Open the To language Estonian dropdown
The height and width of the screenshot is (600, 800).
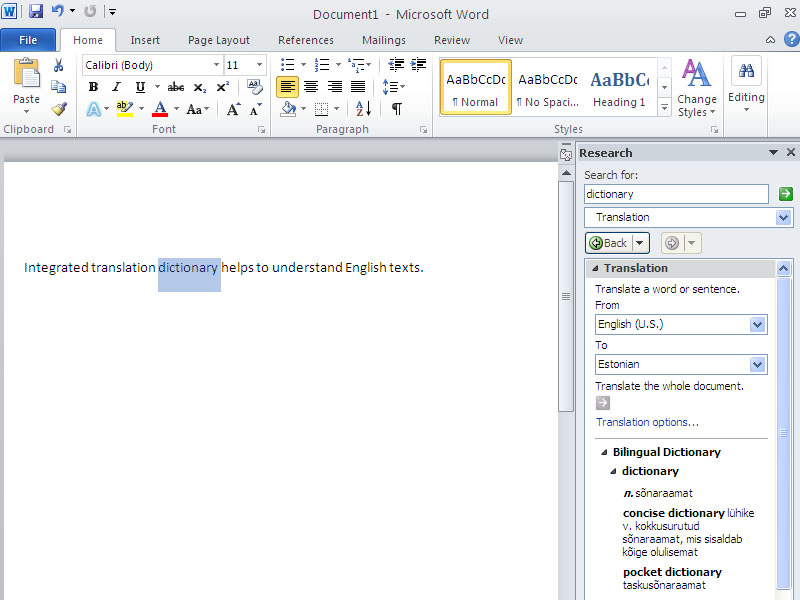point(757,365)
